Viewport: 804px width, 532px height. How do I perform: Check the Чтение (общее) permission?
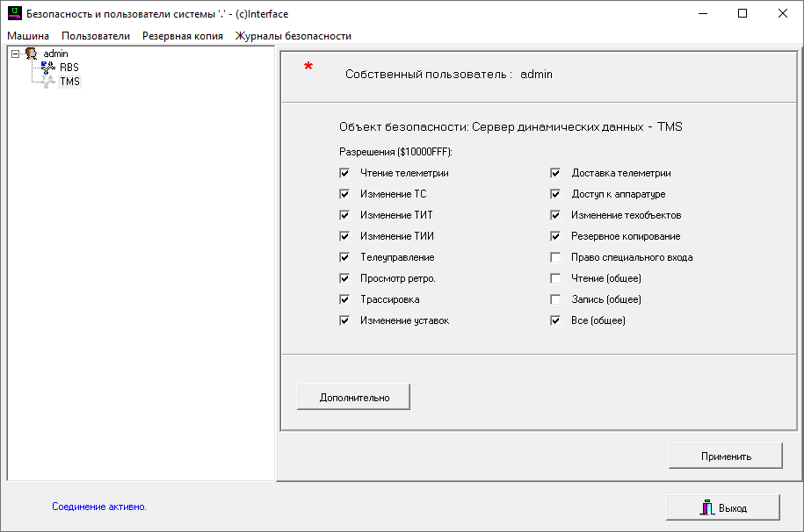point(555,278)
